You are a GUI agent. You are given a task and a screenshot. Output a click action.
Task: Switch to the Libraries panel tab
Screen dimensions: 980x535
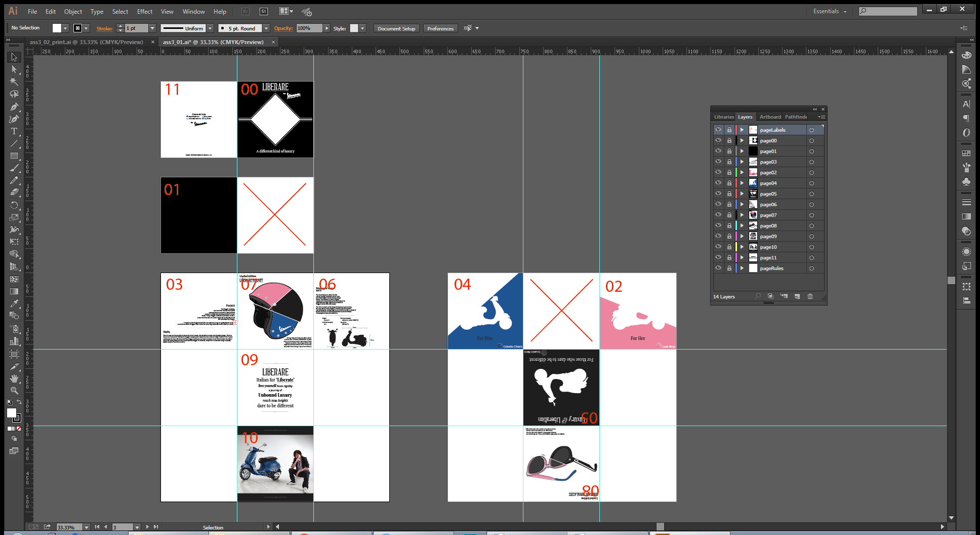coord(724,117)
